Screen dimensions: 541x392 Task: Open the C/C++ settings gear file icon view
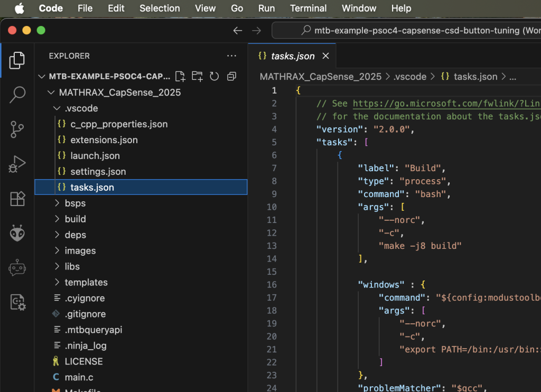pyautogui.click(x=18, y=302)
